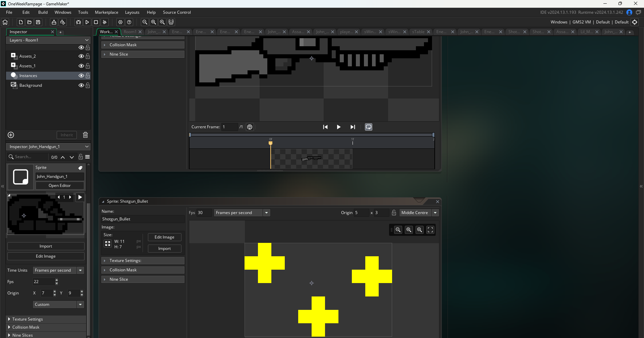Open the Layers - Room1 dropdown
The height and width of the screenshot is (338, 644).
[48, 40]
